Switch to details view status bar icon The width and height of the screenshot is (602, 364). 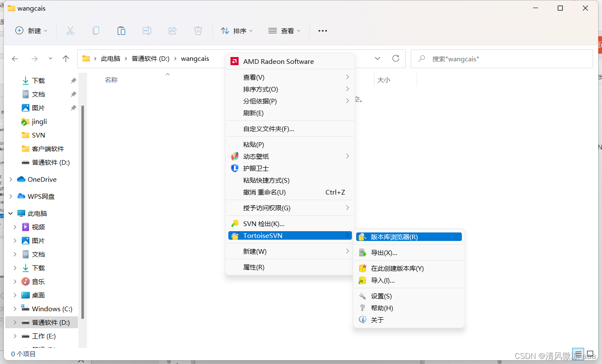[578, 354]
